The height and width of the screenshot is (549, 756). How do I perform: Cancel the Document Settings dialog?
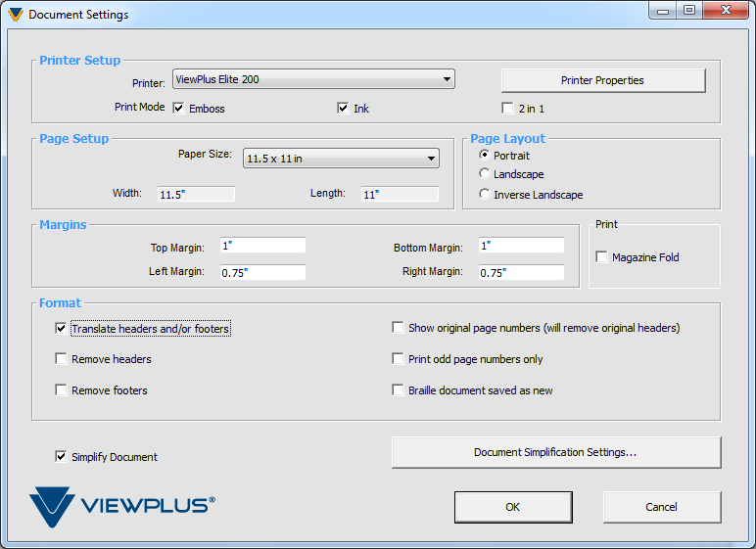(661, 507)
